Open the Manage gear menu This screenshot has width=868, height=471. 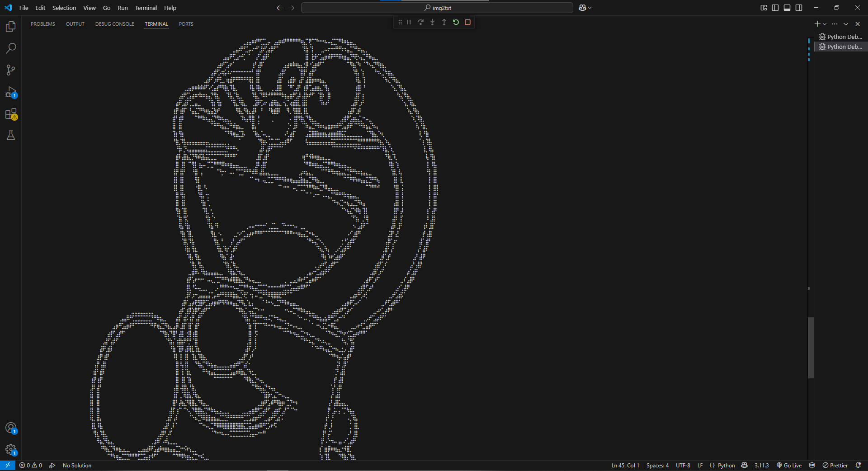[x=11, y=450]
